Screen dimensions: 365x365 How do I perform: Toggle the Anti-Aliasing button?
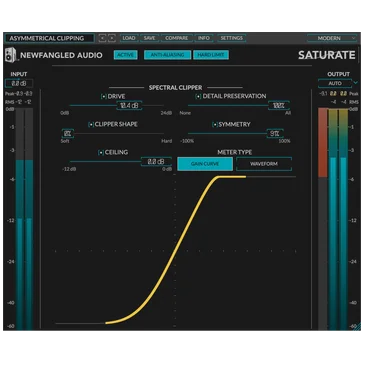[167, 55]
